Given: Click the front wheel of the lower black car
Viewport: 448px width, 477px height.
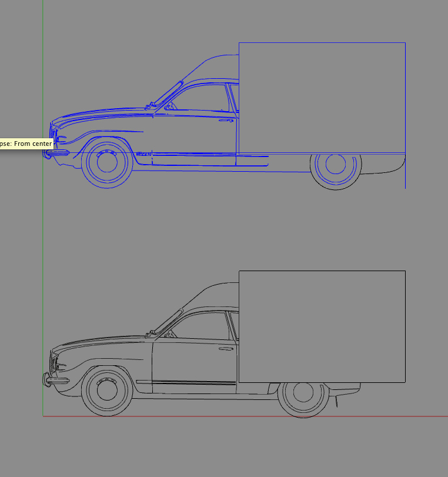Looking at the screenshot, I should coord(107,391).
